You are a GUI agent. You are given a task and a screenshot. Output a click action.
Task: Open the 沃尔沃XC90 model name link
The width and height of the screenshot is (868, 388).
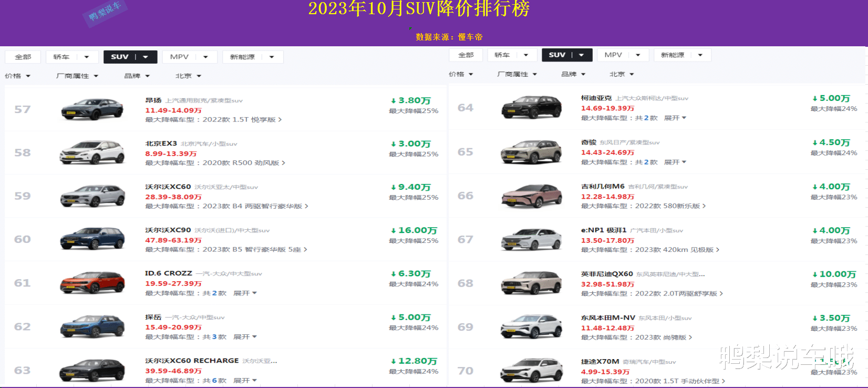click(x=168, y=230)
